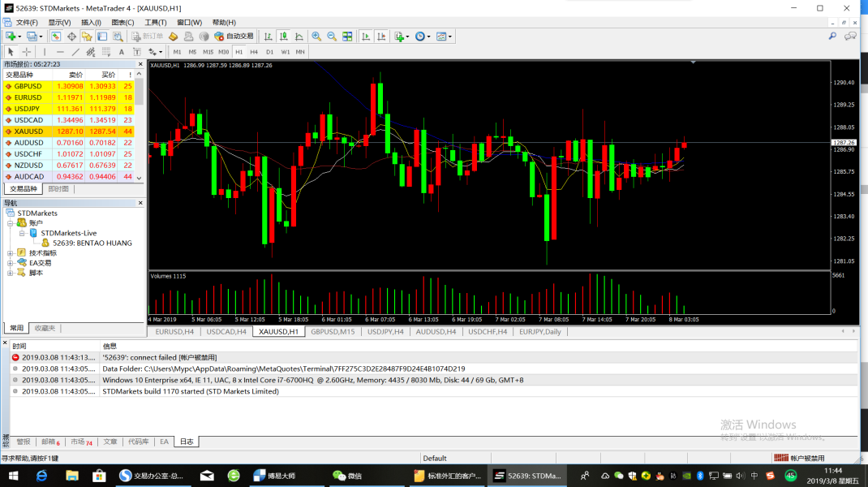Image resolution: width=868 pixels, height=487 pixels.
Task: Expand the 技术指标 tree node
Action: tap(11, 253)
